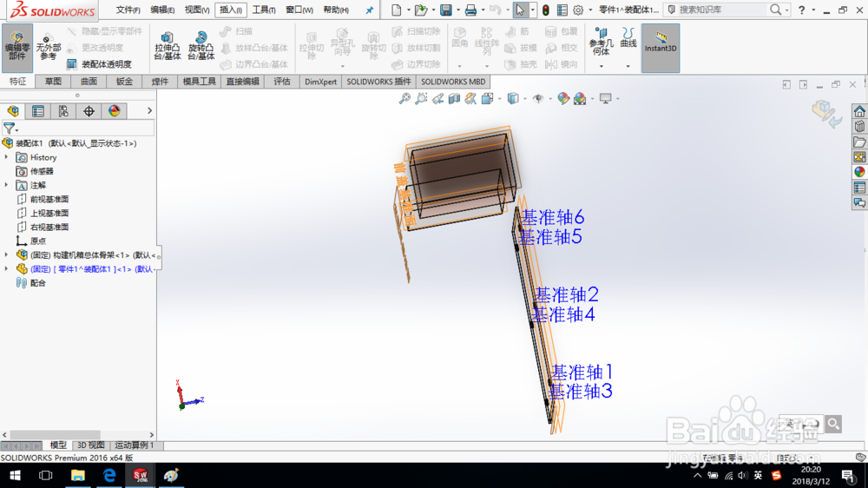
Task: Expand the 零件1^装配体1 component node
Action: coord(7,268)
